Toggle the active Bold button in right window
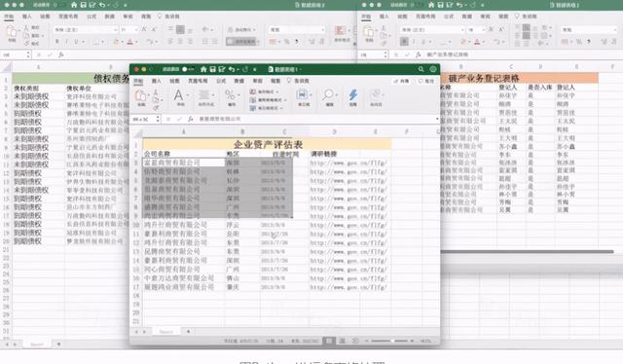Screen dimensions: 623x364 click(405, 41)
